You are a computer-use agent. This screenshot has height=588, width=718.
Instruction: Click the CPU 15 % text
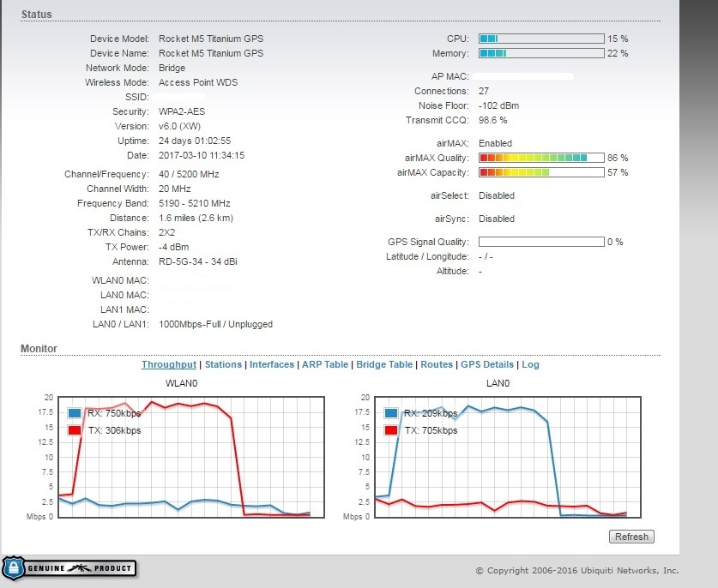(x=618, y=39)
